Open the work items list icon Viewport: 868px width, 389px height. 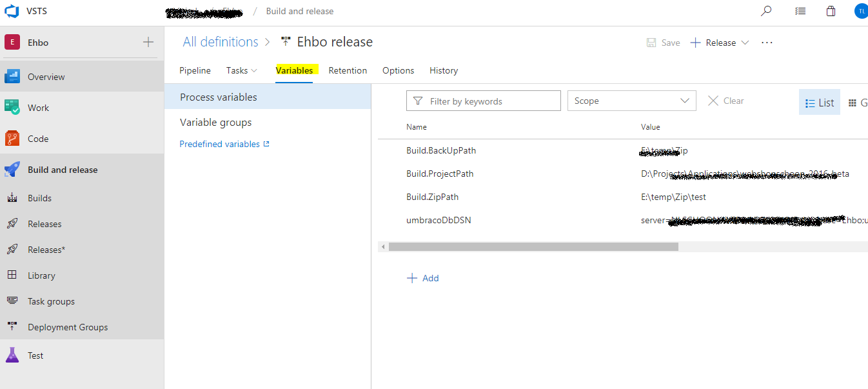800,11
